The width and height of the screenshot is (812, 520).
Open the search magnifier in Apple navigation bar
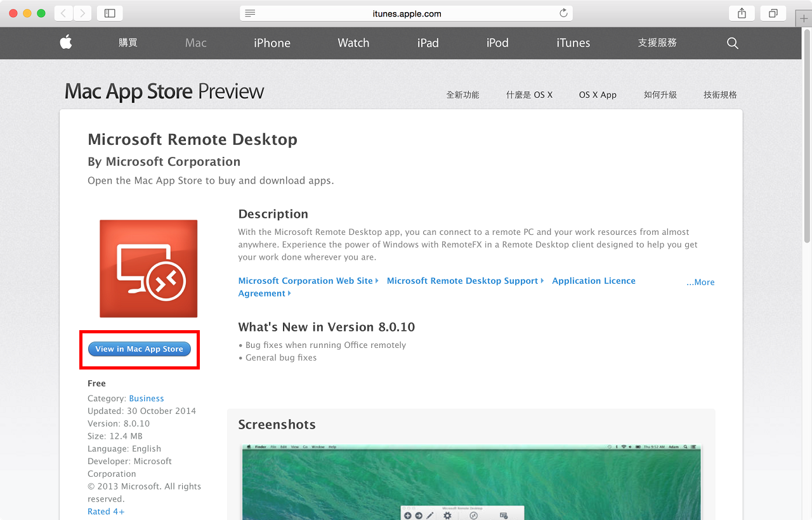click(x=733, y=43)
